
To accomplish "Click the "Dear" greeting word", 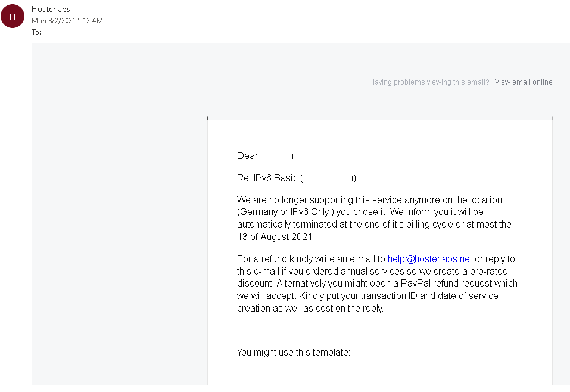I will point(247,156).
